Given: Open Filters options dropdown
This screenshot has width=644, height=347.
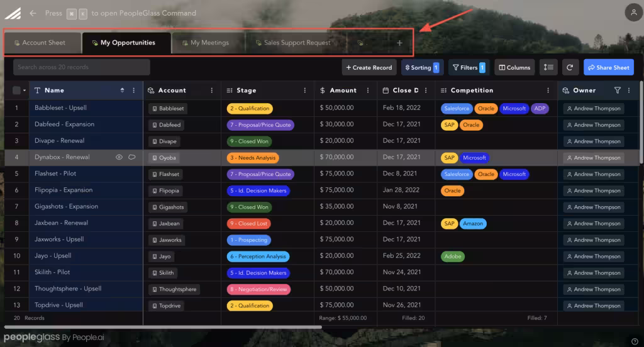Looking at the screenshot, I should (469, 67).
